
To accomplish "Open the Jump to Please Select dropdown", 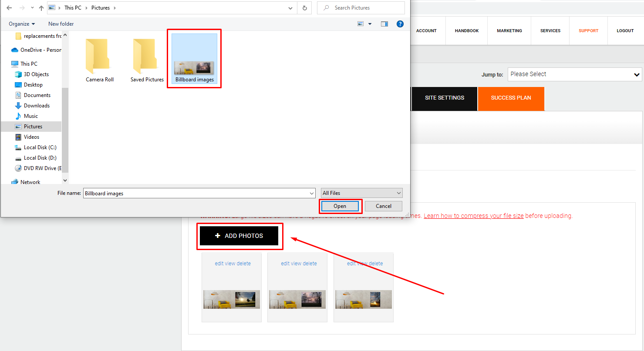I will click(575, 74).
